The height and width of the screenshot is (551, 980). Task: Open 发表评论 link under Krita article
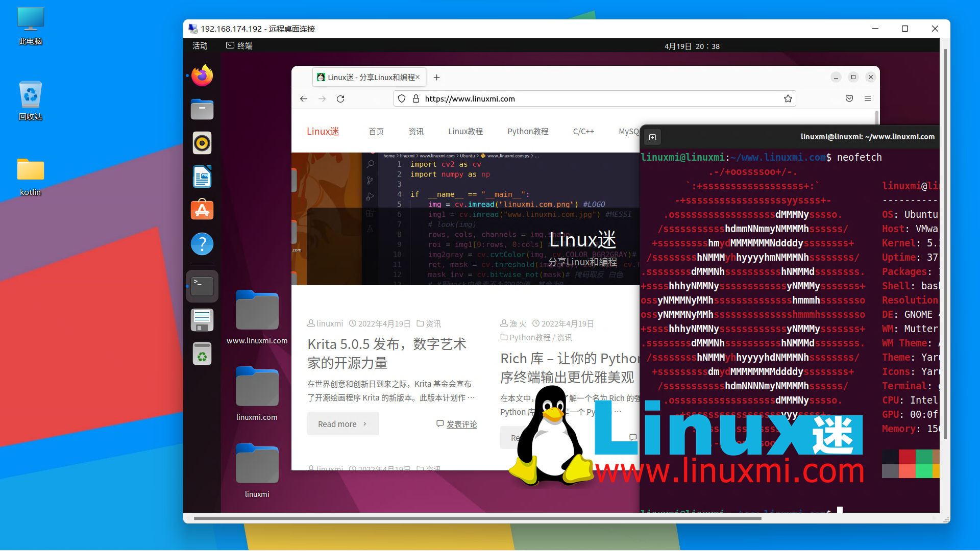[x=461, y=424]
